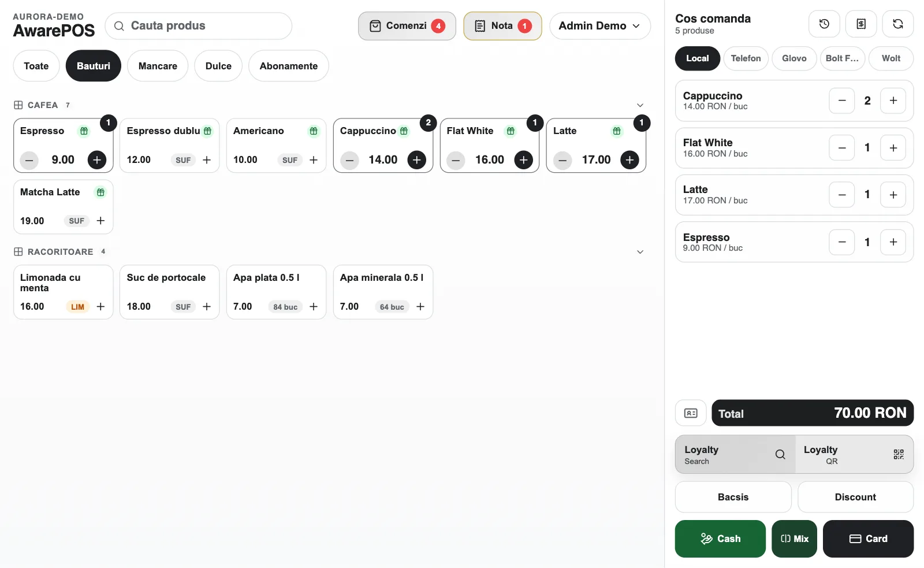
Task: Click gift icon on Espresso card
Action: point(84,131)
